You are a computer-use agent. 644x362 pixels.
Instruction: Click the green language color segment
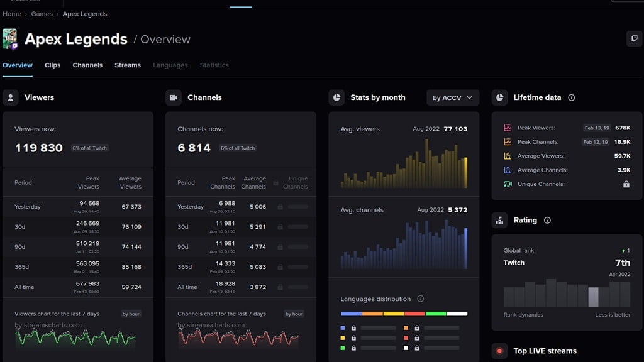(436, 314)
